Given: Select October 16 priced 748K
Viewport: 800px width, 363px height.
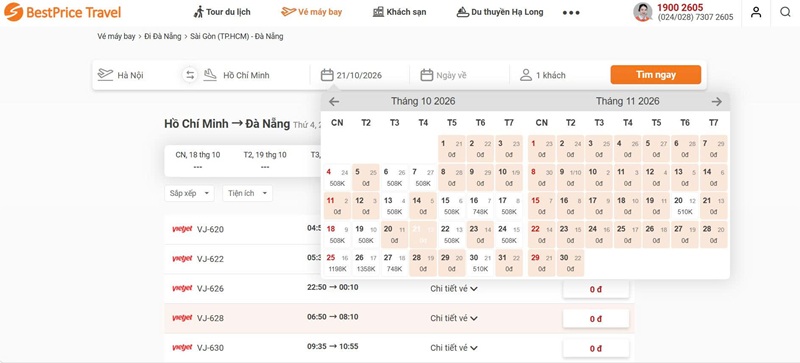Looking at the screenshot, I should 480,206.
